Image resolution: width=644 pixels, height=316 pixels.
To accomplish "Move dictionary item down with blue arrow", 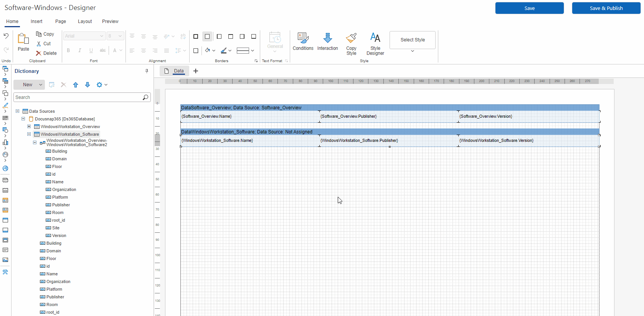I will [x=88, y=85].
